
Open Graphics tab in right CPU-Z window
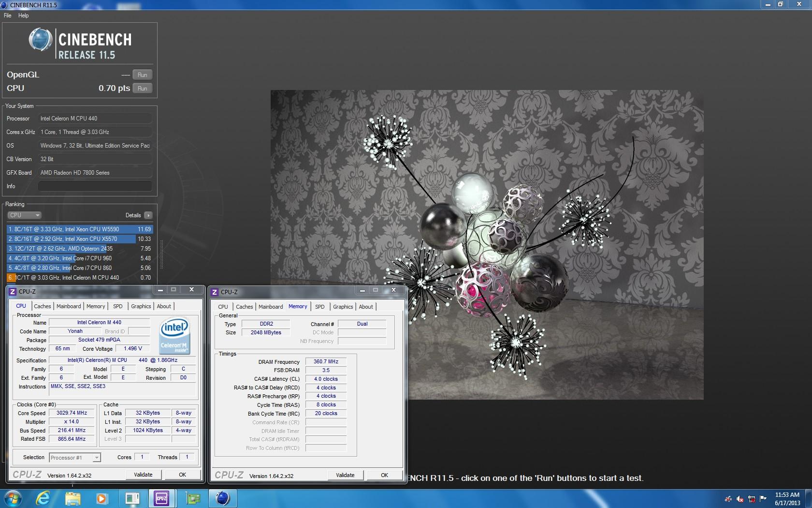click(x=343, y=307)
